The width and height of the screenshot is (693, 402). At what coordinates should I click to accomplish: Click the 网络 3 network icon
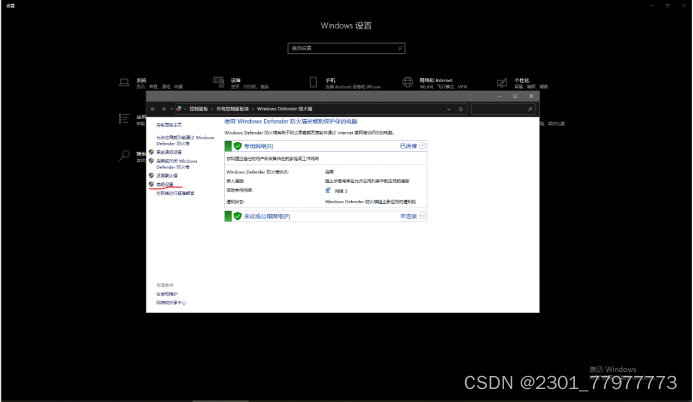coord(328,190)
